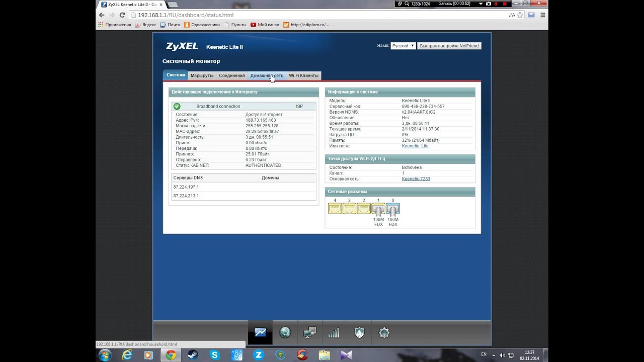Stop the screen recording
This screenshot has height=362, width=644.
[505, 4]
